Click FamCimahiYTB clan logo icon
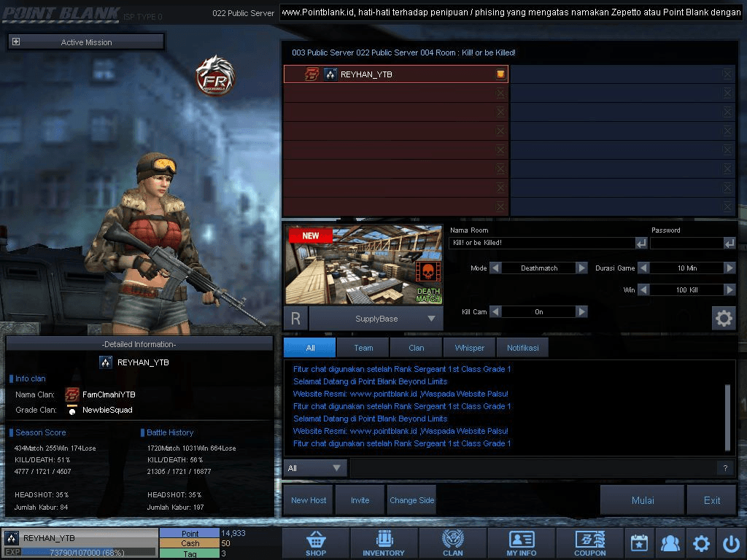The height and width of the screenshot is (560, 747). click(x=72, y=394)
